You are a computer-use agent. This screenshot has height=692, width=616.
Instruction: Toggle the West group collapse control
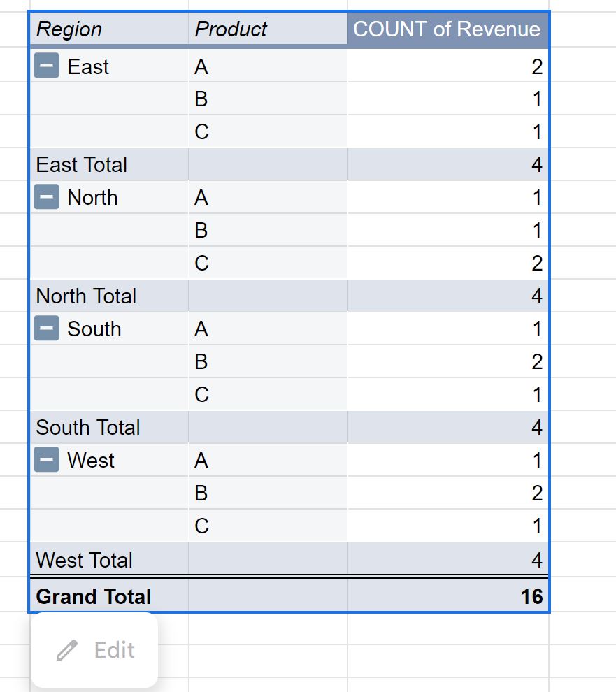tap(45, 460)
